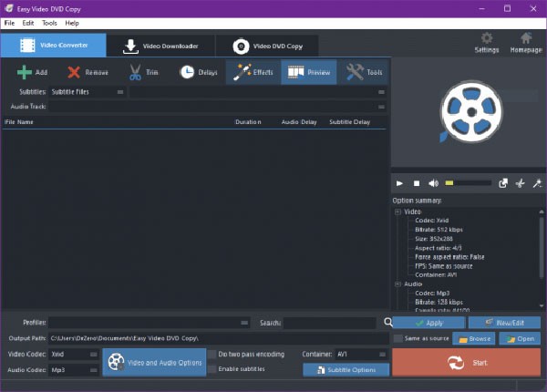
Task: Select the Bitrate: 128 kbps row
Action: pos(439,302)
